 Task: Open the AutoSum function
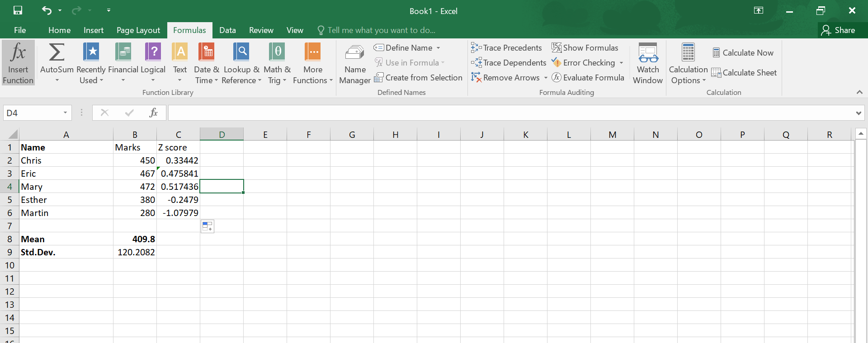pos(57,63)
